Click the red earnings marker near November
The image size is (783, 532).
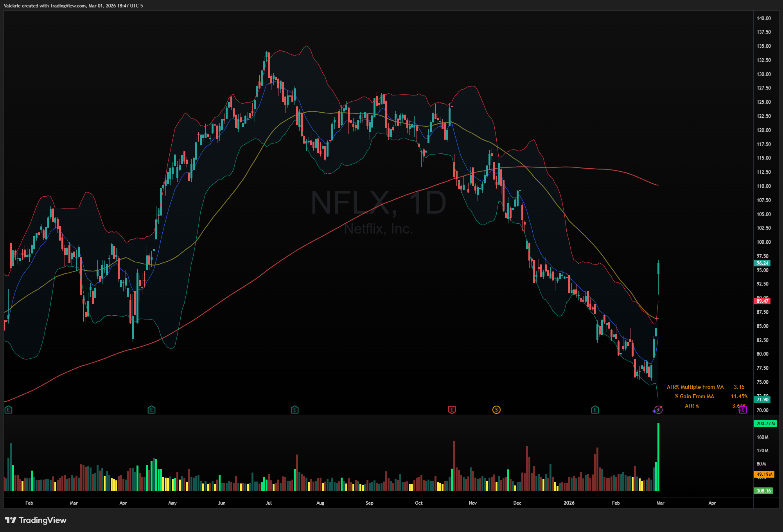pyautogui.click(x=451, y=410)
